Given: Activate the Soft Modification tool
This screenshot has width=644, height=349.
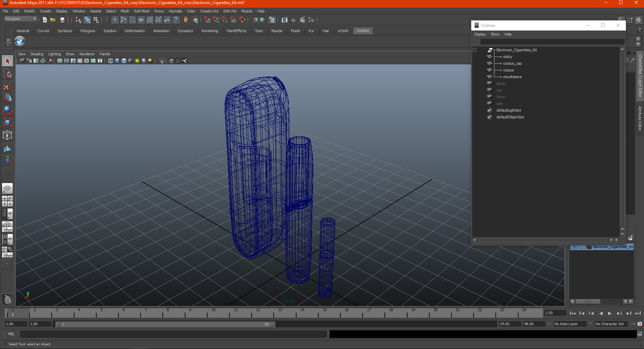Looking at the screenshot, I should 7,148.
